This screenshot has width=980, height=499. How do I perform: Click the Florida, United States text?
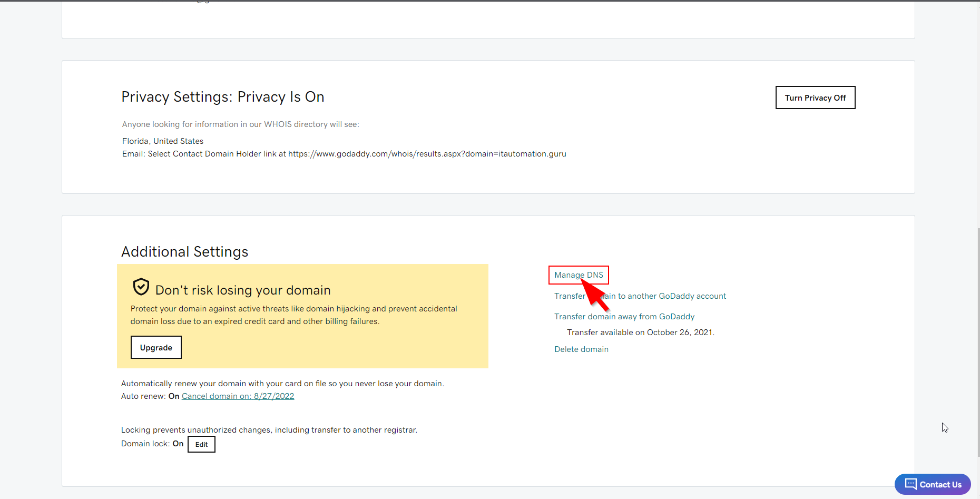[x=163, y=141]
